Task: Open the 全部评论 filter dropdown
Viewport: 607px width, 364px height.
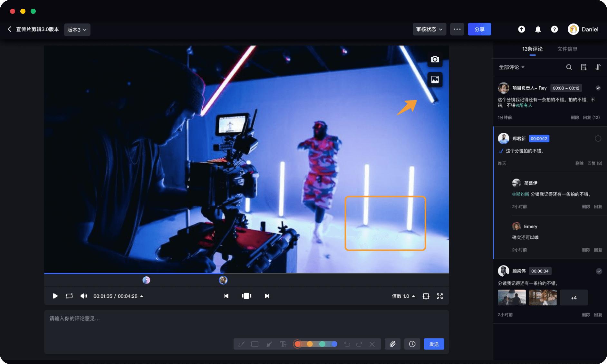Action: 511,67
